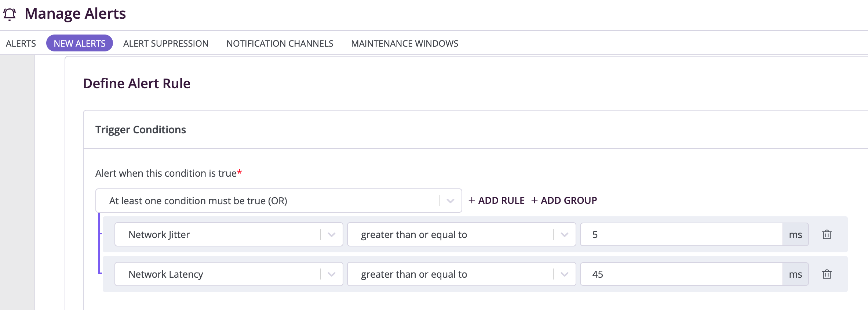Click the plus icon of ADD GROUP
The image size is (868, 310).
[x=535, y=200]
